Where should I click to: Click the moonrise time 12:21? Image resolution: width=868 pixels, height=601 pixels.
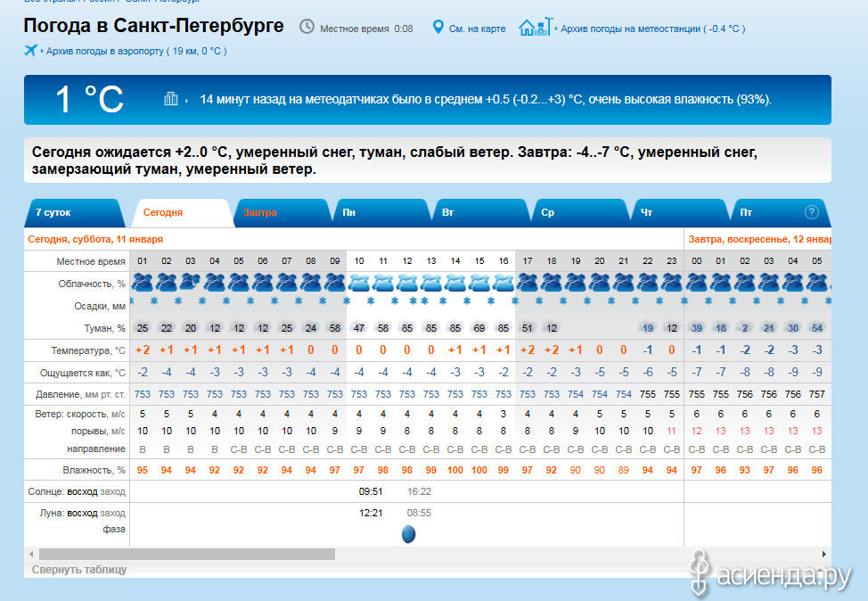pyautogui.click(x=371, y=513)
